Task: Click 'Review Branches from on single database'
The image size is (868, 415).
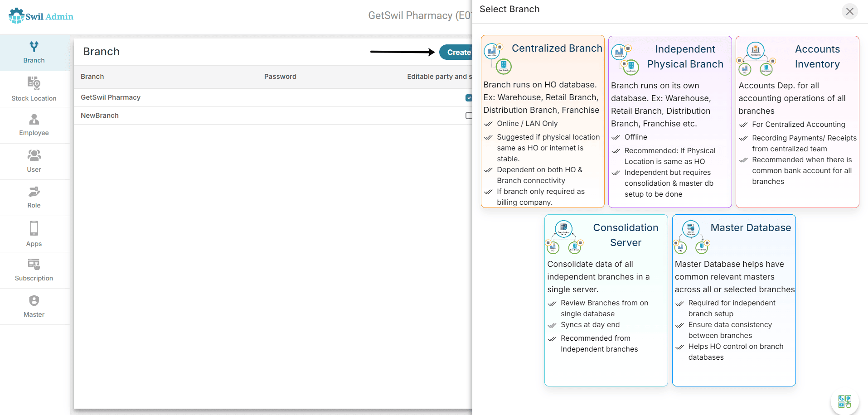Action: [x=604, y=308]
